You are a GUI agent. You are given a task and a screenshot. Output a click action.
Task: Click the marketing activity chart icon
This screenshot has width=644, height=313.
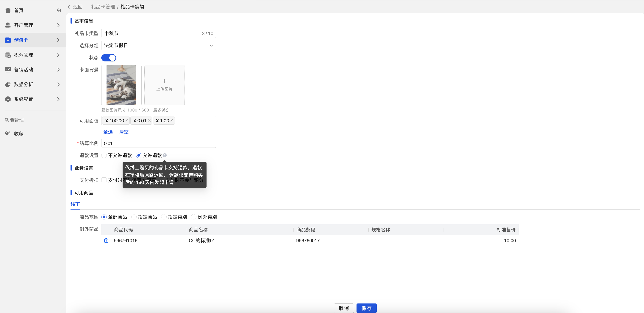[8, 69]
